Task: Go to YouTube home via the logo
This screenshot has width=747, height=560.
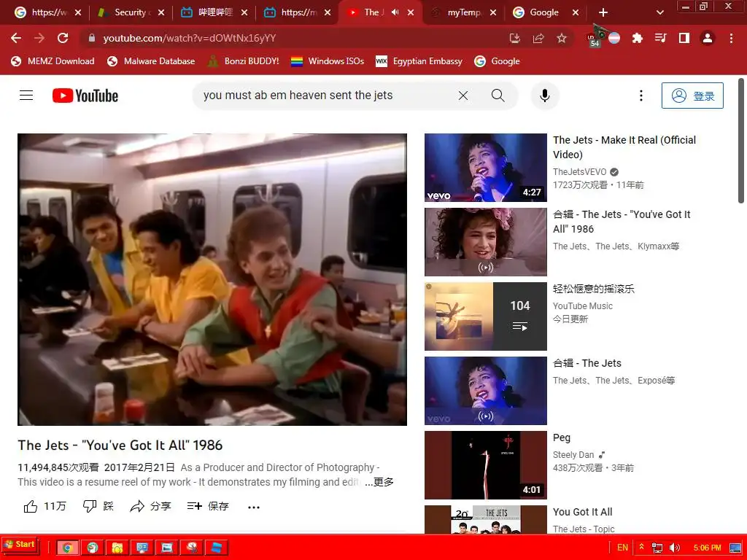Action: 85,96
